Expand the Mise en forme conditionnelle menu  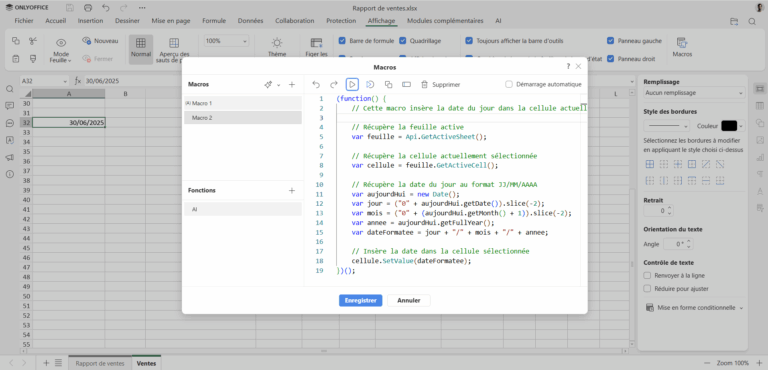click(x=694, y=308)
